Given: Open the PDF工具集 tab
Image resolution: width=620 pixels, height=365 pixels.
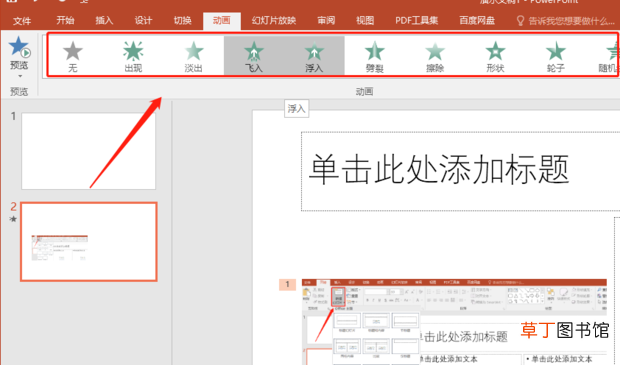Looking at the screenshot, I should pos(416,21).
